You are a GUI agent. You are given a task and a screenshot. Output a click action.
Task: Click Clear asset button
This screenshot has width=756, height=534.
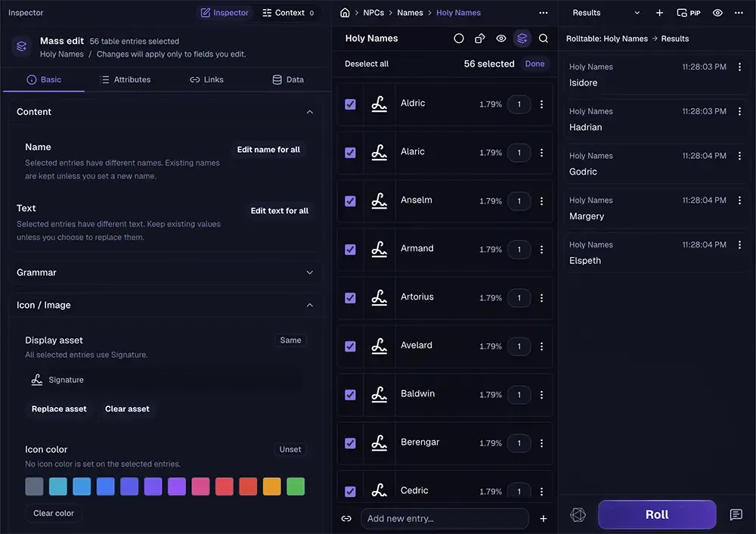[x=127, y=409]
